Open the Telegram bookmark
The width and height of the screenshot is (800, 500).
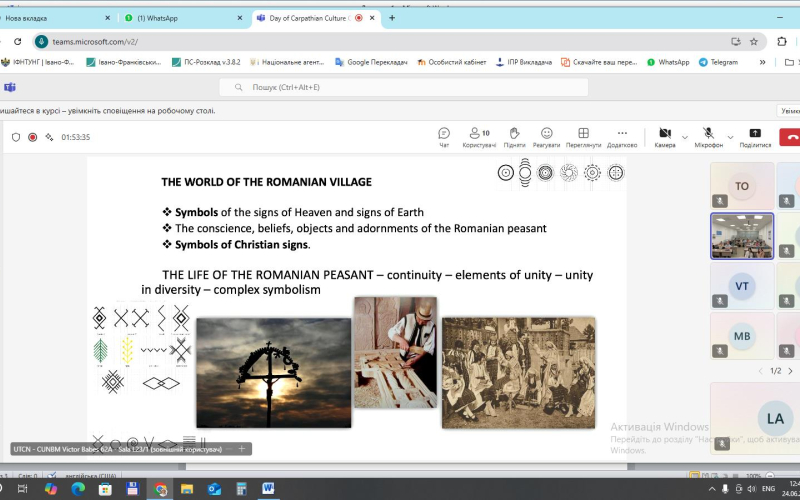718,62
